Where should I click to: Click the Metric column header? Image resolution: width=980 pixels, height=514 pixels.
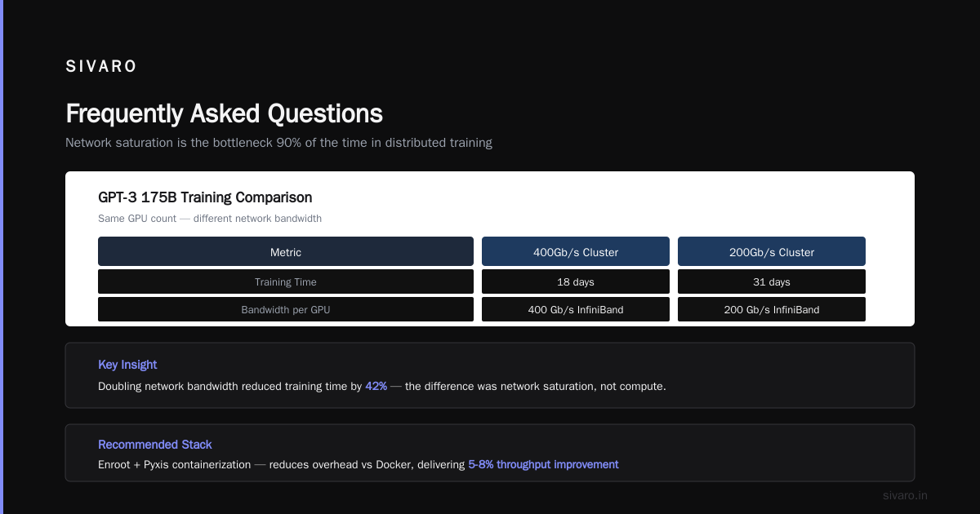(x=286, y=252)
